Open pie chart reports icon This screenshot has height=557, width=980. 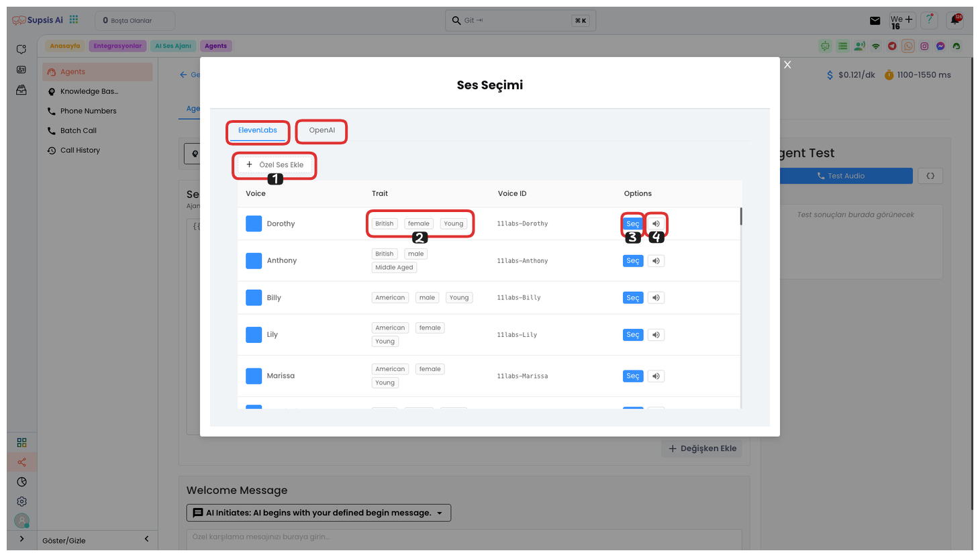[x=21, y=482]
